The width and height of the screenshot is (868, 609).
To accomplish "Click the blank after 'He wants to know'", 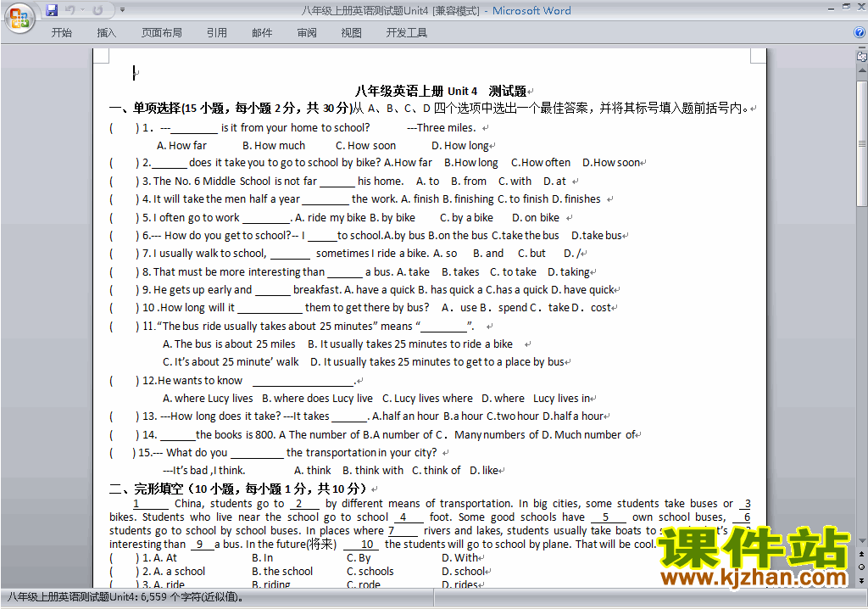I will coord(303,381).
